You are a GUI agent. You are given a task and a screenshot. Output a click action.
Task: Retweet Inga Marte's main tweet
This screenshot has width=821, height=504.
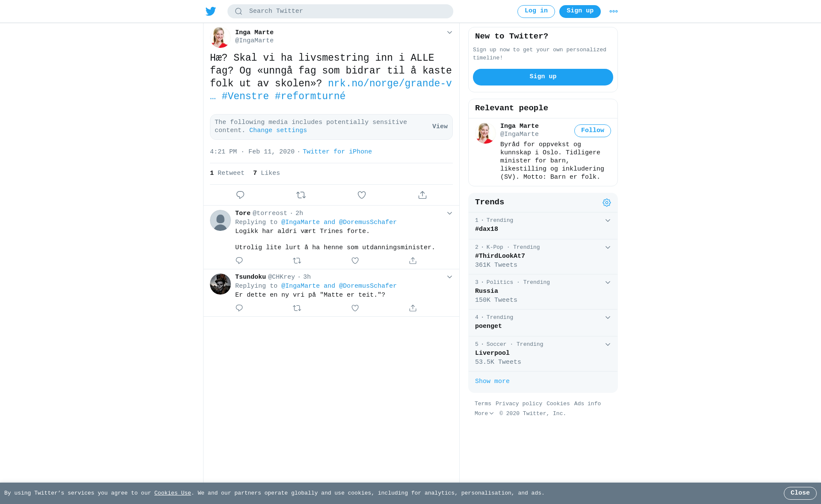301,195
